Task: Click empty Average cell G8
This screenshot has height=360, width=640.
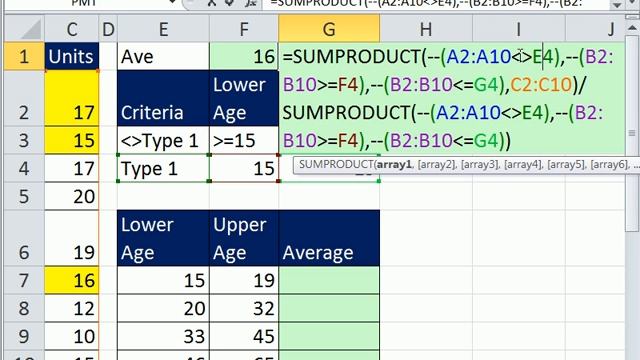Action: 329,308
